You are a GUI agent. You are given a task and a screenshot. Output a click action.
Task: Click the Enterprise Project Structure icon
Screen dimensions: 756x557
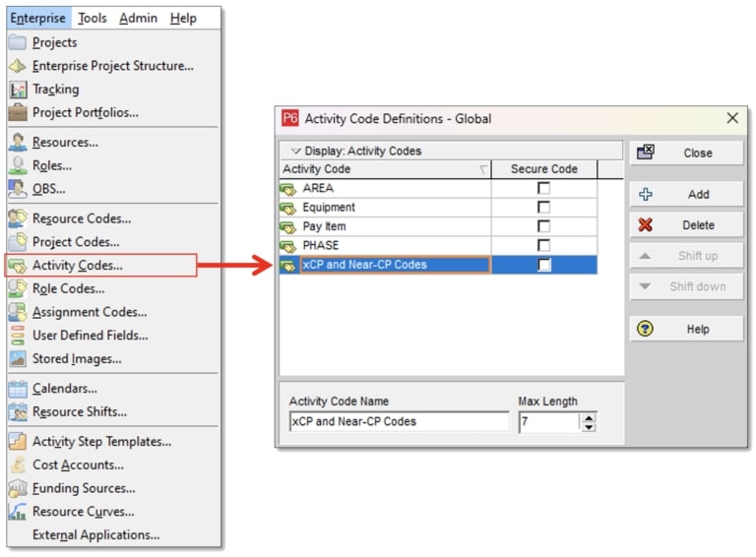18,66
